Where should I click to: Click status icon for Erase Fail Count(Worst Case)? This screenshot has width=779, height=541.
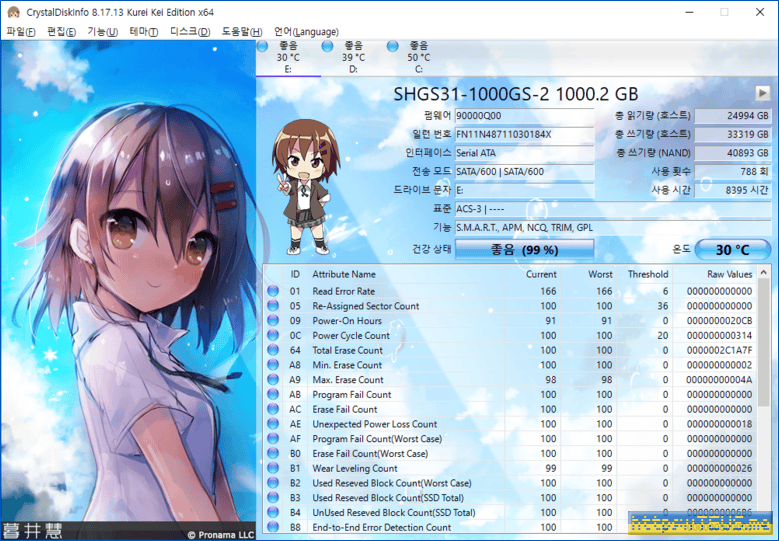click(273, 453)
